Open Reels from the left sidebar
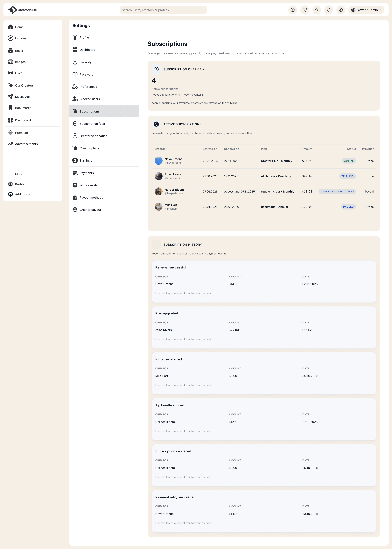392x549 pixels. (19, 51)
